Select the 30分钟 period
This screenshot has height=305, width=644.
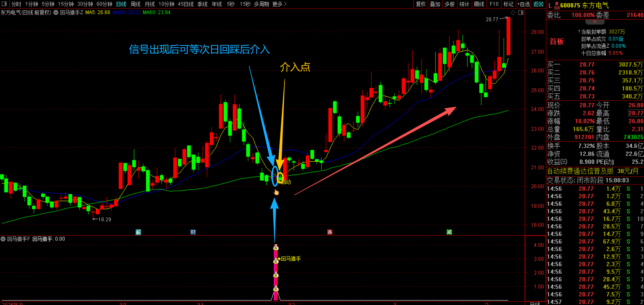pos(85,4)
